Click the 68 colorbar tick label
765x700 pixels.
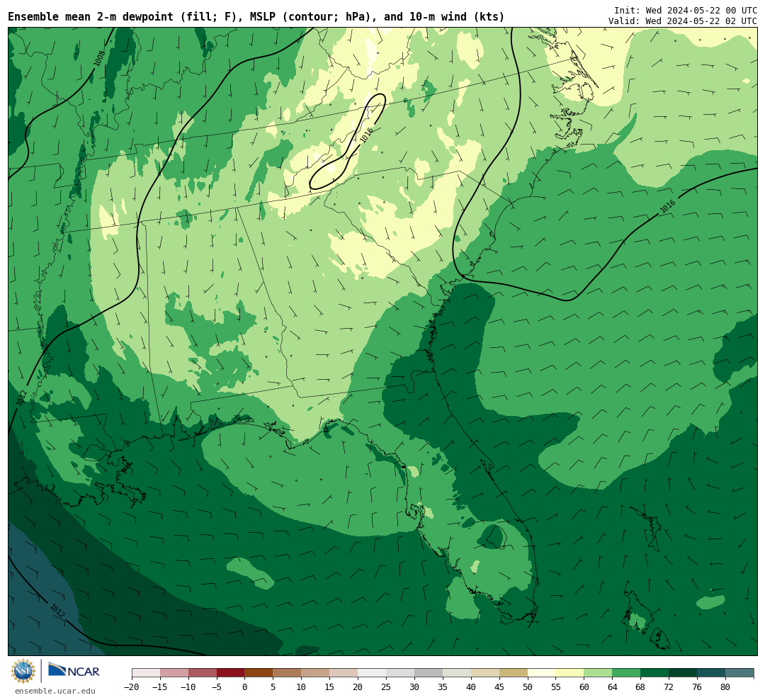coord(641,687)
